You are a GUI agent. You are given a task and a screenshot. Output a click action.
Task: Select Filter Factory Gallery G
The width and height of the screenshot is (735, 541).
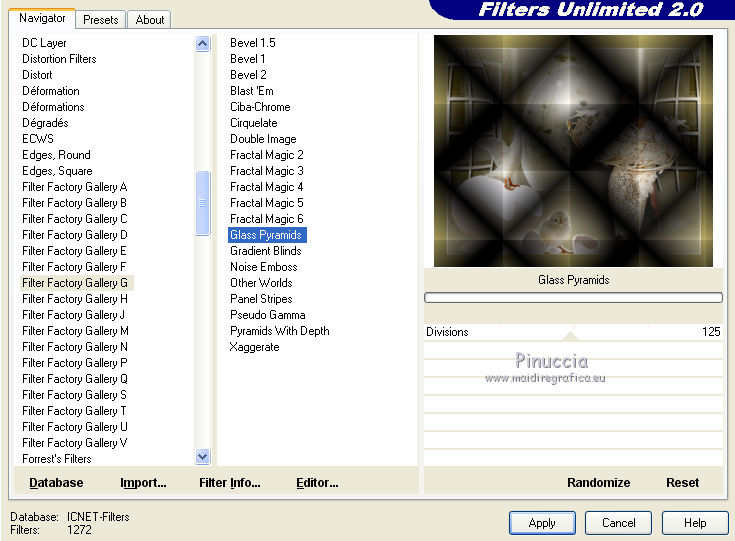(75, 283)
